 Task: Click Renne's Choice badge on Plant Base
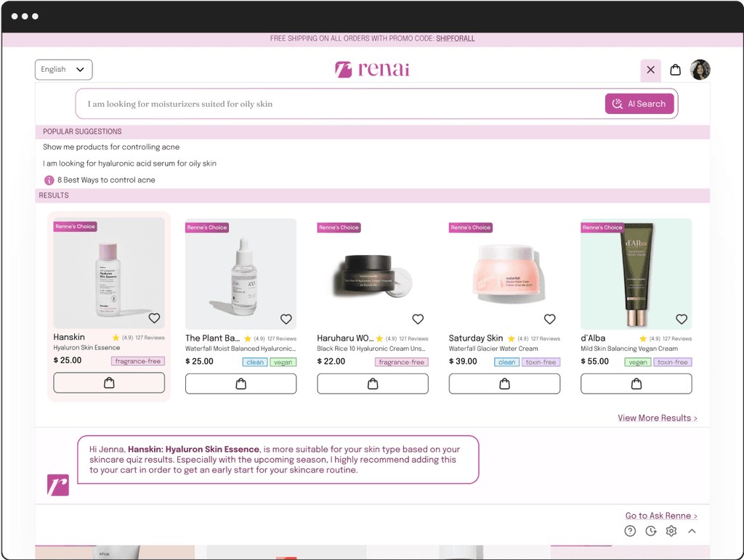click(x=207, y=227)
